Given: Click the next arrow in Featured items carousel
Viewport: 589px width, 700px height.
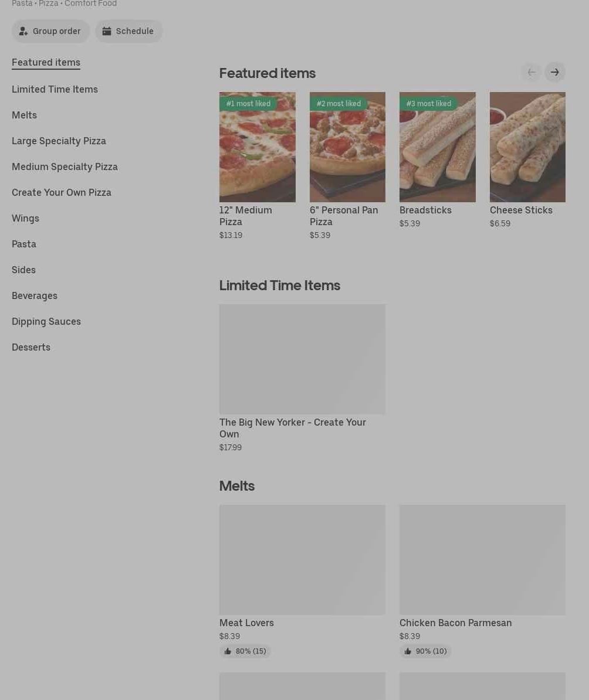Looking at the screenshot, I should 554,72.
